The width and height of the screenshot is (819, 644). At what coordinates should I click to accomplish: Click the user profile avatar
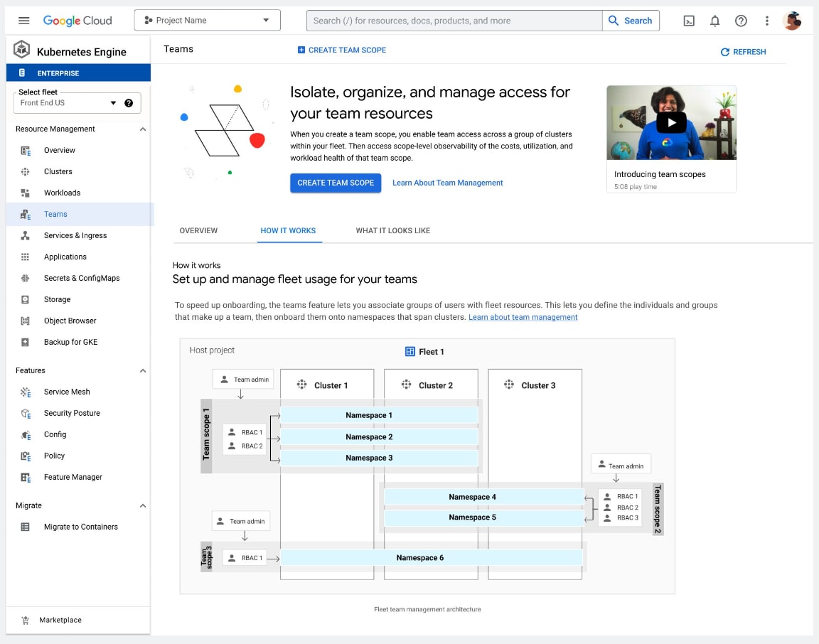(793, 21)
